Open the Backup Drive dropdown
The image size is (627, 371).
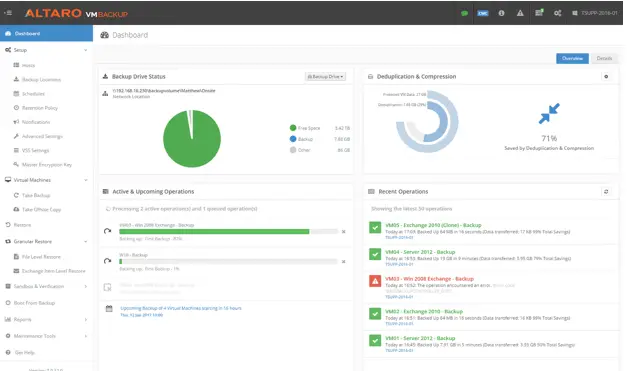(x=325, y=76)
